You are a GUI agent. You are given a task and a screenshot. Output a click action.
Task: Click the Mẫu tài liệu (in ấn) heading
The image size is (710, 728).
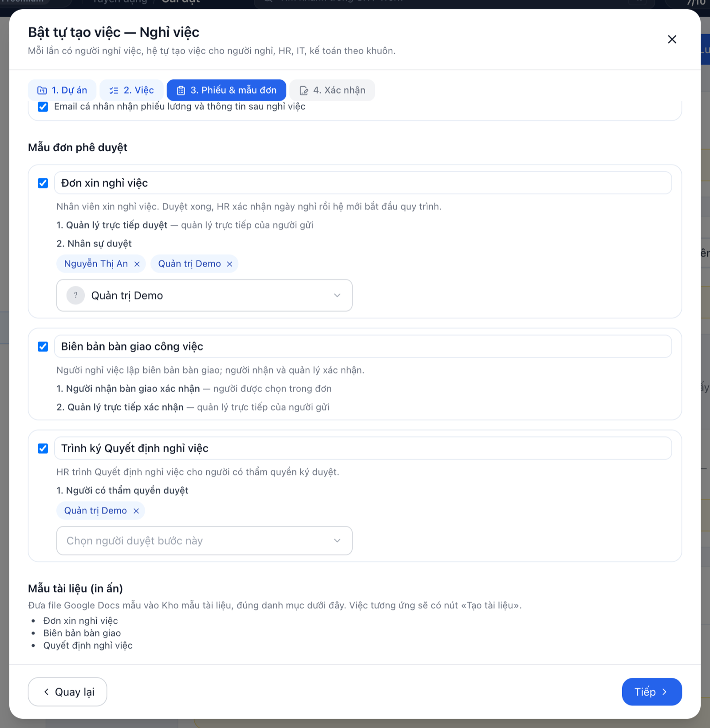(75, 589)
